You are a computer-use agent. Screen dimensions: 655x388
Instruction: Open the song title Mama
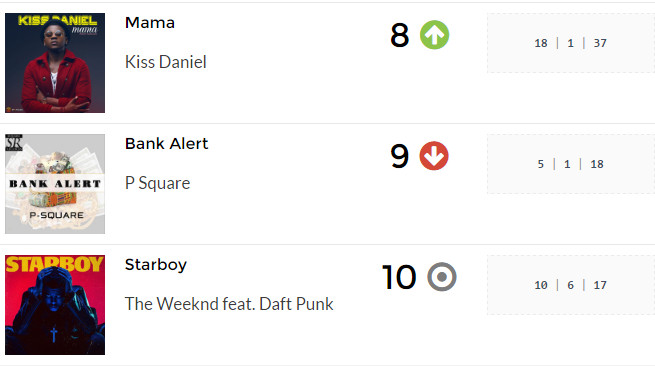coord(150,23)
